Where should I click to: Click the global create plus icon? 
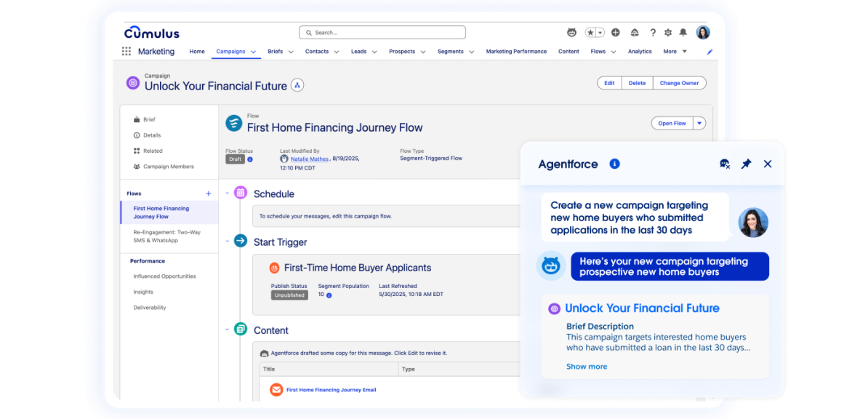pyautogui.click(x=616, y=33)
